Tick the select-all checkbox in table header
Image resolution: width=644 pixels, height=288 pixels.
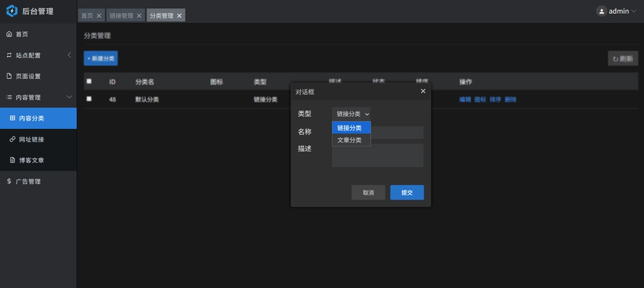89,82
